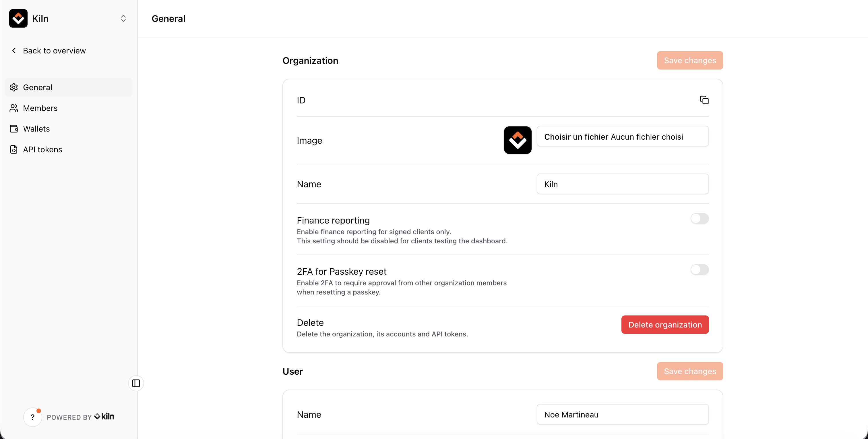Click the organization Name input field
868x439 pixels.
coord(622,184)
